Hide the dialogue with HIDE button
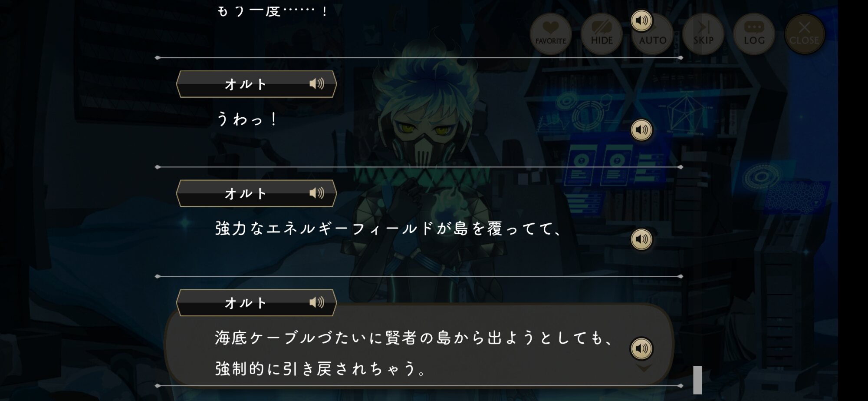 (602, 33)
